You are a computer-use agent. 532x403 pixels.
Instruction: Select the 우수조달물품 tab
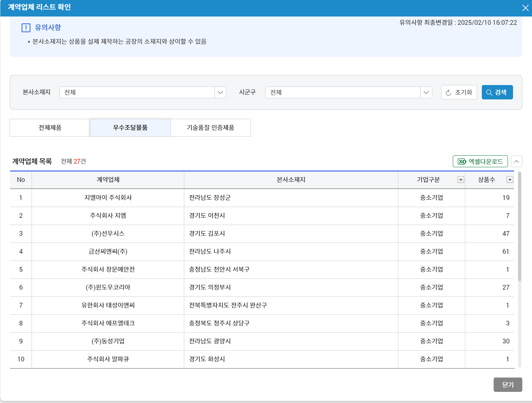pyautogui.click(x=130, y=128)
